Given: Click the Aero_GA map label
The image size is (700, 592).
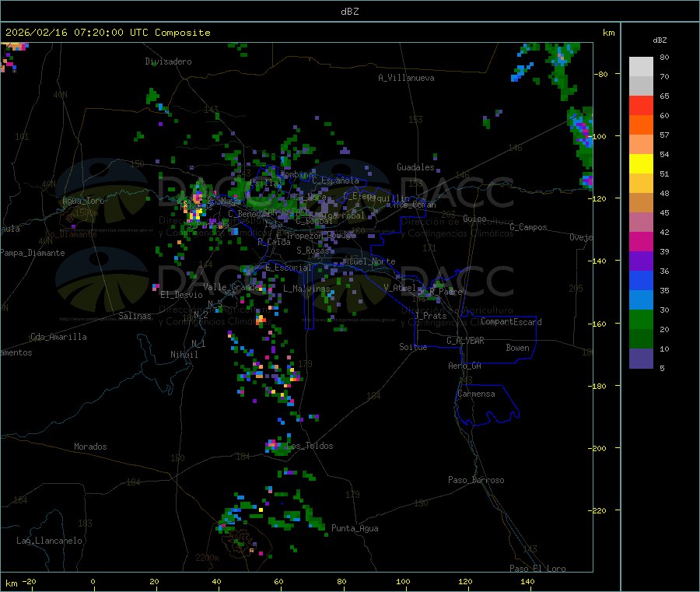Looking at the screenshot, I should 465,366.
